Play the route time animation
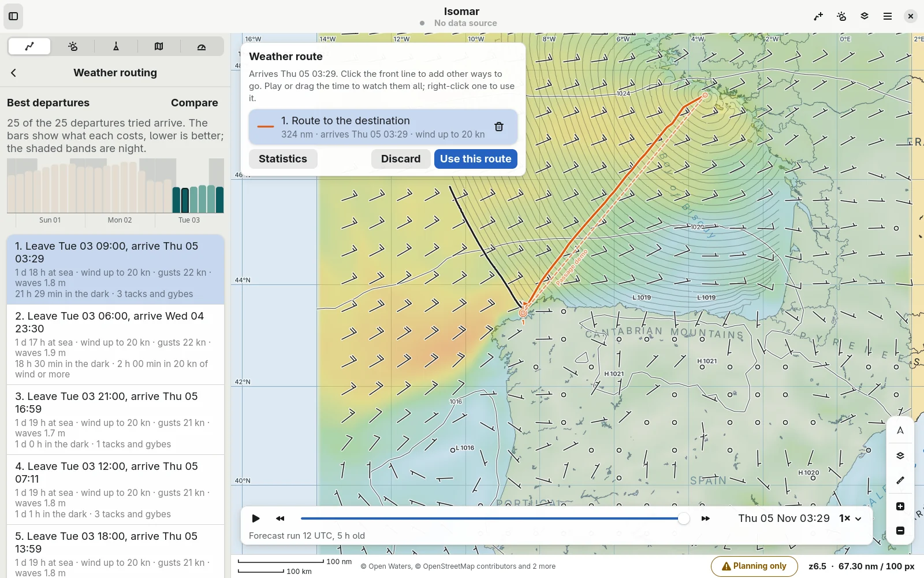 tap(256, 518)
